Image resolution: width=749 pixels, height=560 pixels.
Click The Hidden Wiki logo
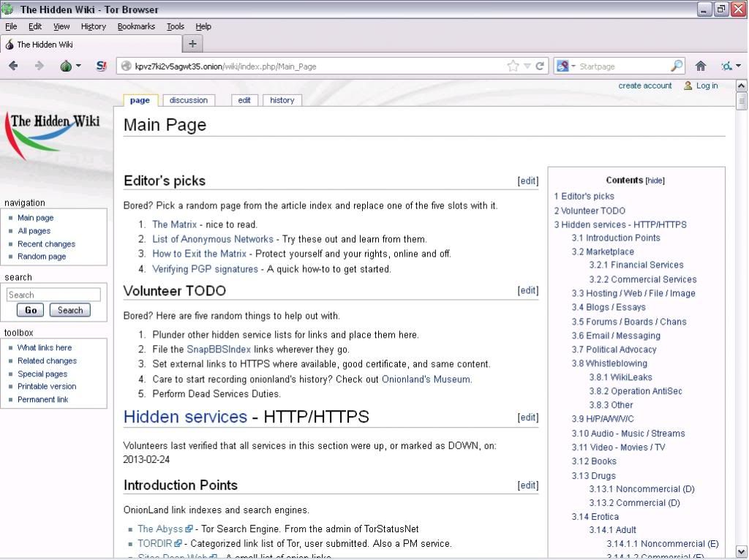click(x=53, y=135)
